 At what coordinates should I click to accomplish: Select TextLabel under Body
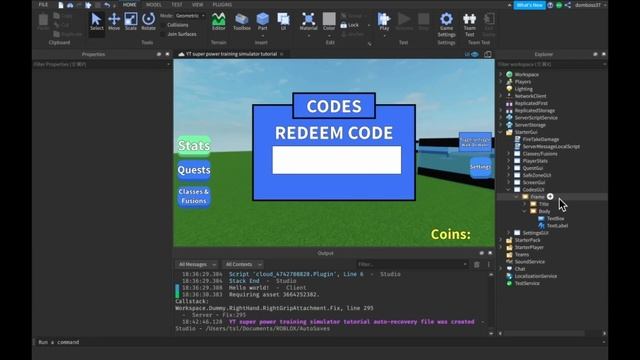[x=557, y=226]
